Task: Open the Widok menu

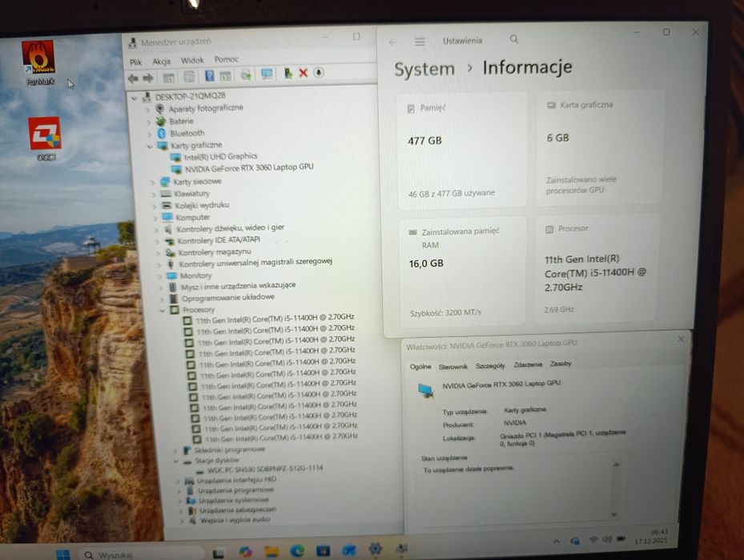Action: pos(192,60)
